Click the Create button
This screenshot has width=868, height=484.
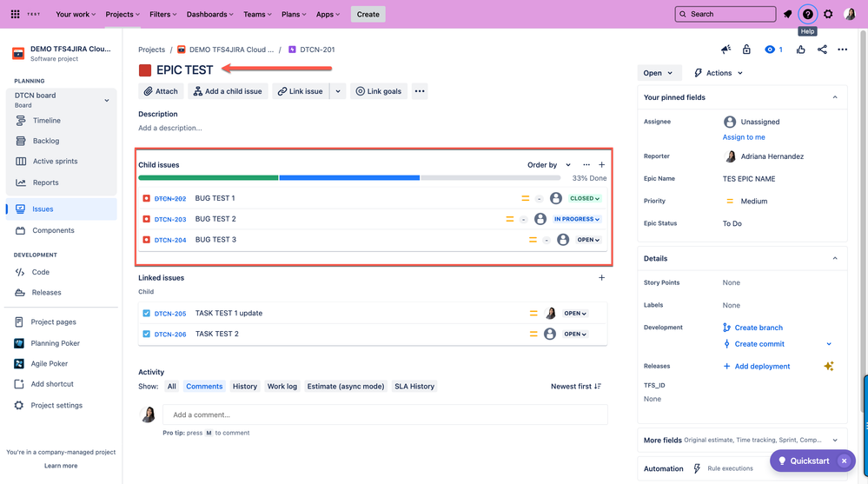coord(368,14)
